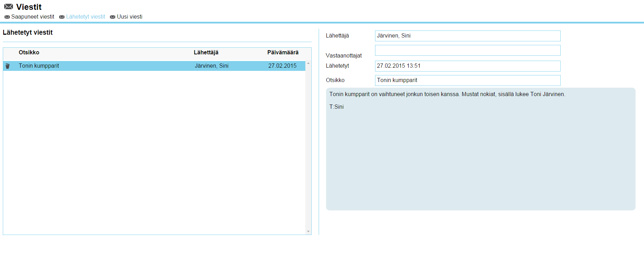Click the Viestit page title
The image size is (644, 256).
click(29, 7)
